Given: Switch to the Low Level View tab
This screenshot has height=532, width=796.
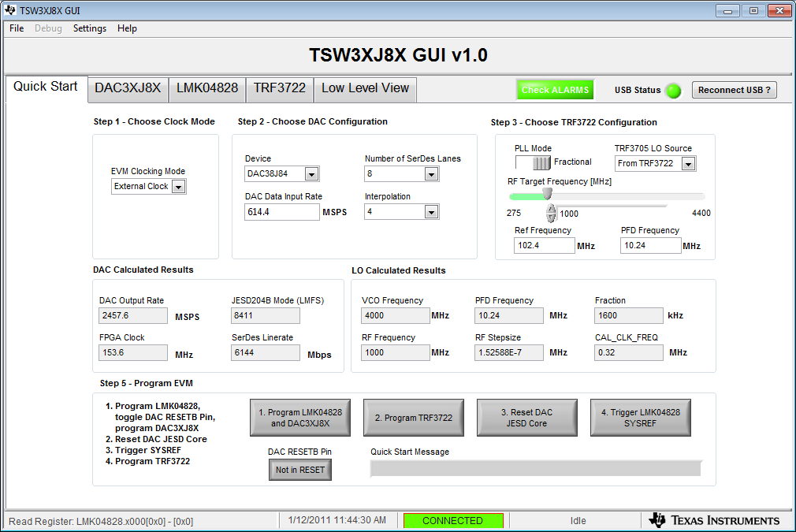Looking at the screenshot, I should 365,89.
